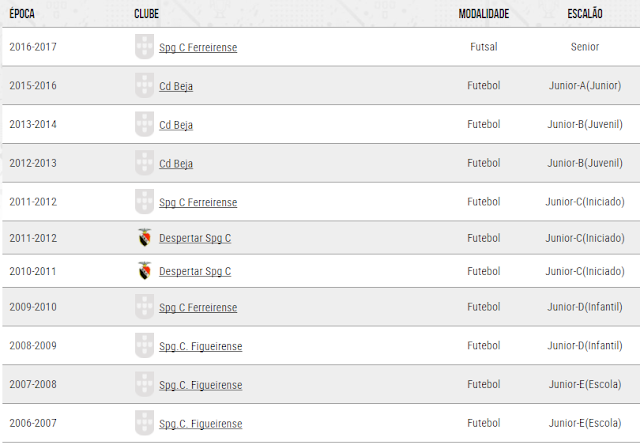Click the ÉPOCA column header
This screenshot has width=640, height=445.
tap(23, 14)
